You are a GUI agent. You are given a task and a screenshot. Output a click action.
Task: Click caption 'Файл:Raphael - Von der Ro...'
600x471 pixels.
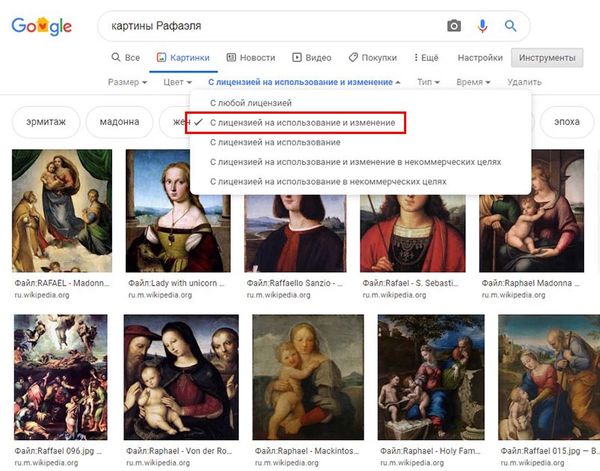[179, 451]
